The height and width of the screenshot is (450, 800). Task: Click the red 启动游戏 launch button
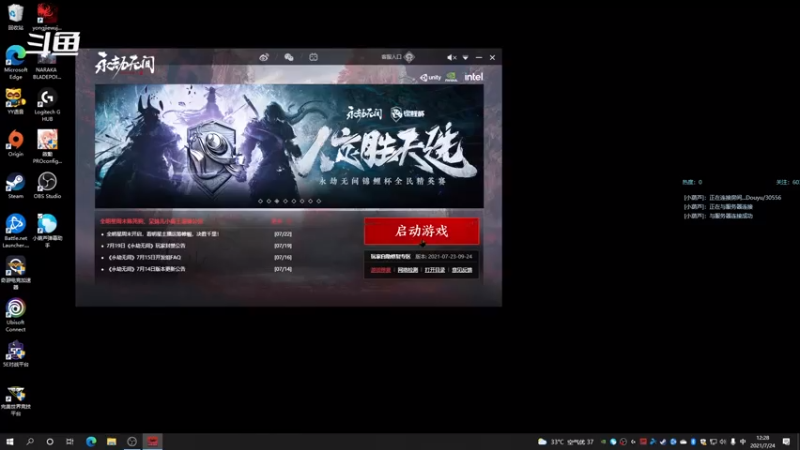pyautogui.click(x=421, y=231)
